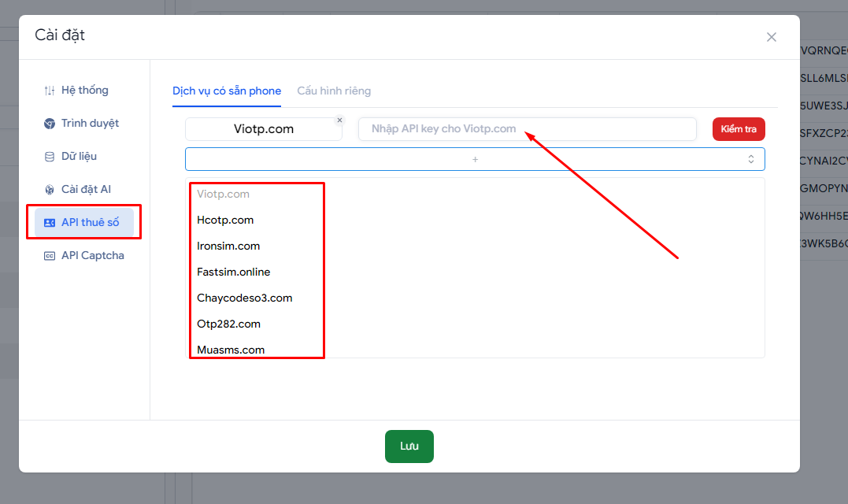Choose Viotp.com from the dropdown list
Image resolution: width=848 pixels, height=504 pixels.
tap(223, 195)
